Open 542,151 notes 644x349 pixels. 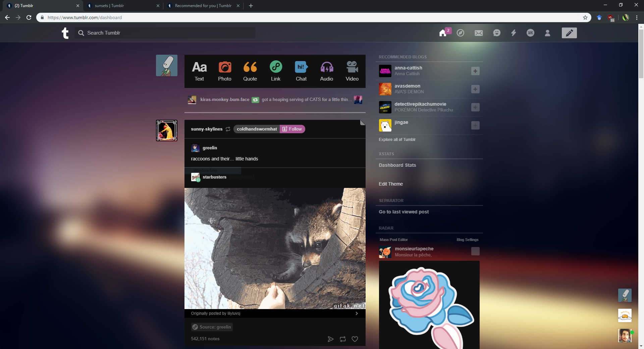205,339
